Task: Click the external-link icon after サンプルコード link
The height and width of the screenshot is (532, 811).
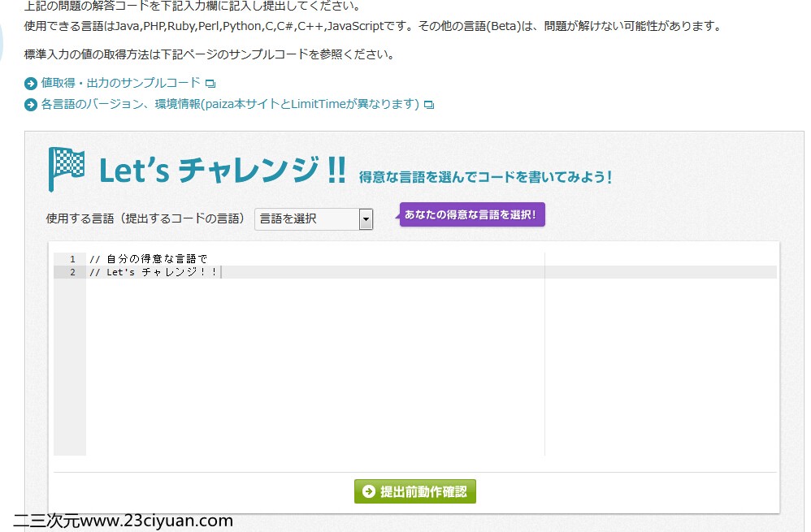Action: click(x=210, y=84)
